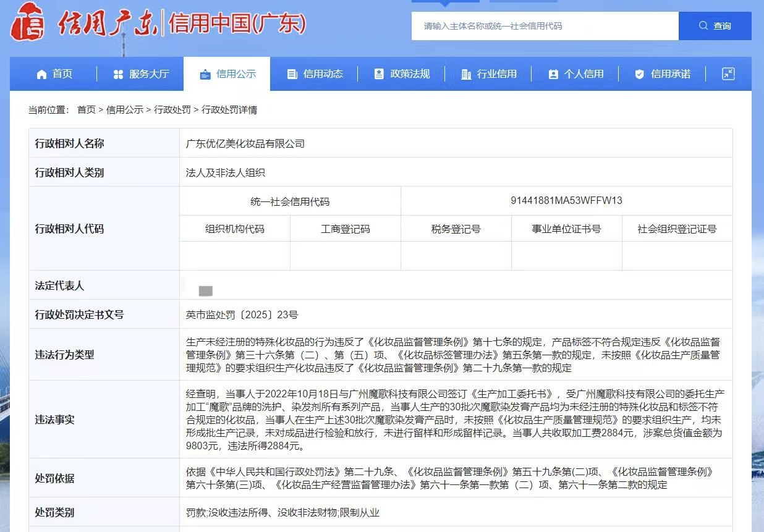
Task: Click the 处罚依据 paragraph starting 依据
Action: (x=451, y=478)
